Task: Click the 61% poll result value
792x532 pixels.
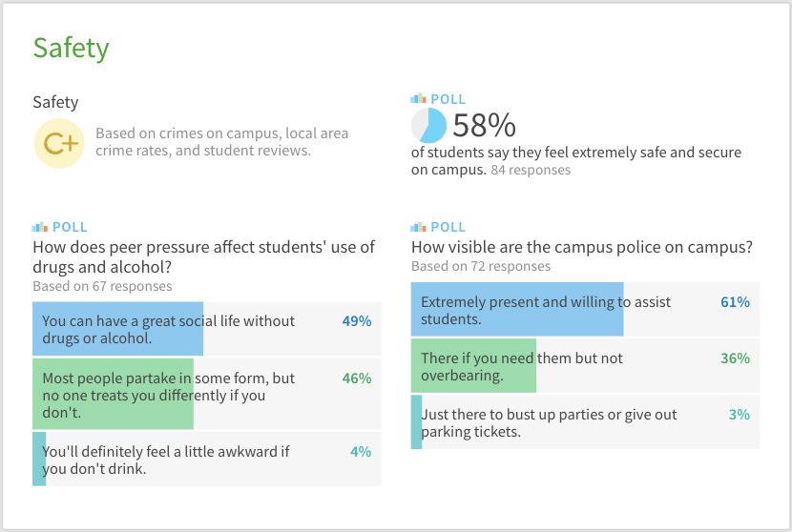Action: (735, 302)
